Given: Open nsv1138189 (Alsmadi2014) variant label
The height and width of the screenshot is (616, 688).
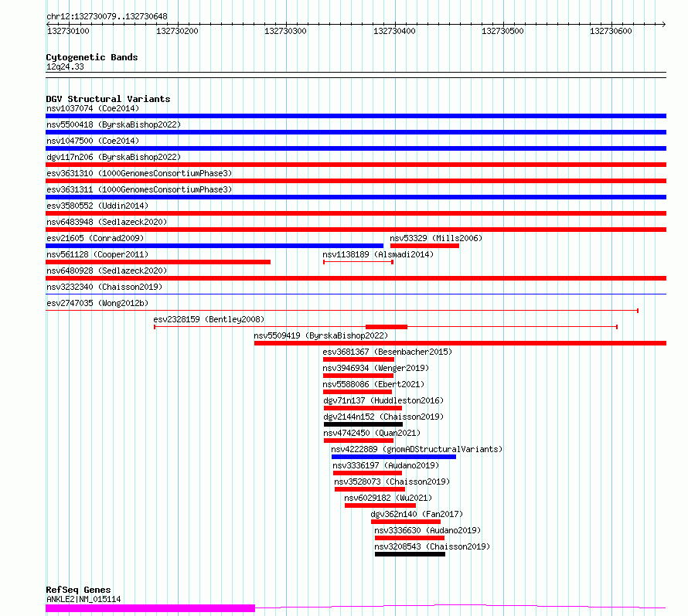Looking at the screenshot, I should [x=378, y=254].
